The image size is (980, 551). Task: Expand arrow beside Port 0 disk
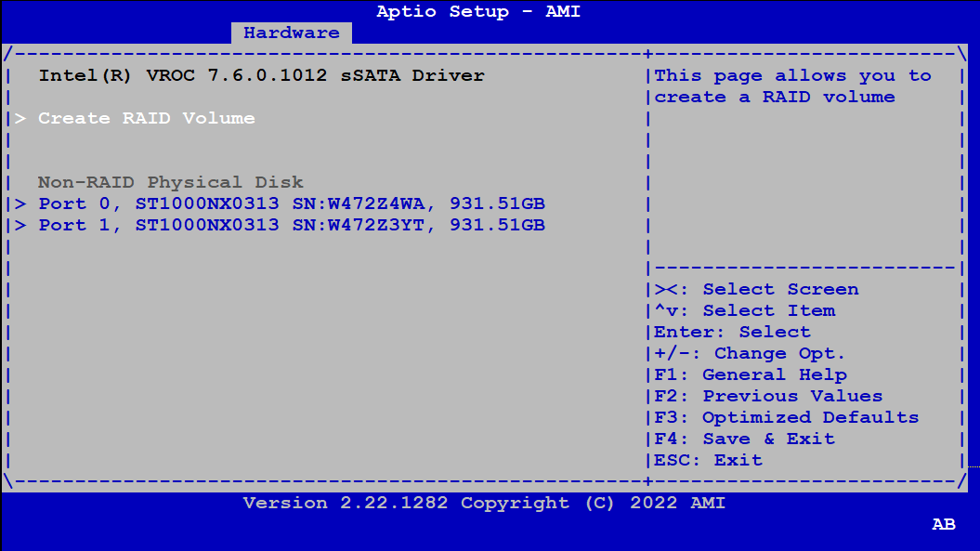click(20, 203)
